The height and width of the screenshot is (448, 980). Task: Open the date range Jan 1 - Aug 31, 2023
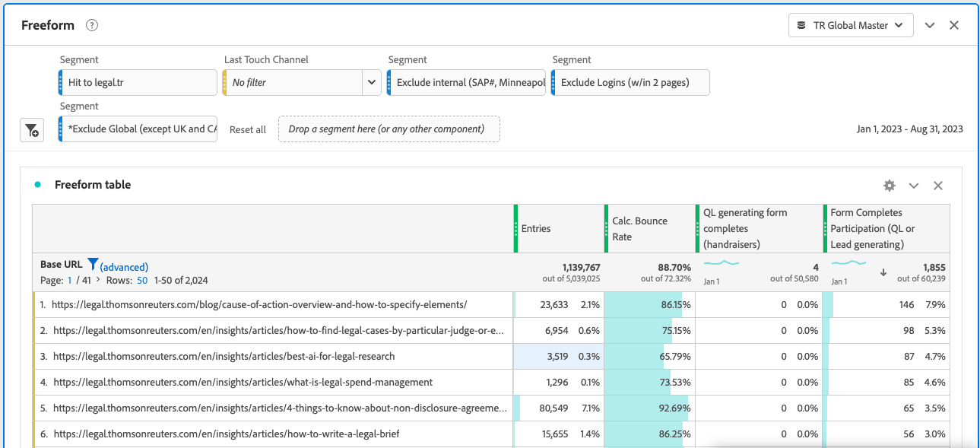909,129
